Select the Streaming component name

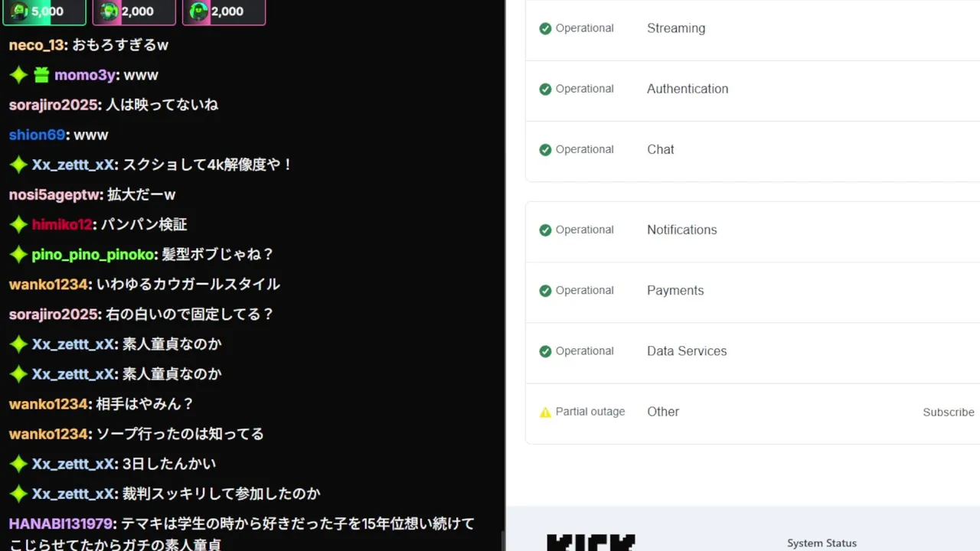pos(676,28)
